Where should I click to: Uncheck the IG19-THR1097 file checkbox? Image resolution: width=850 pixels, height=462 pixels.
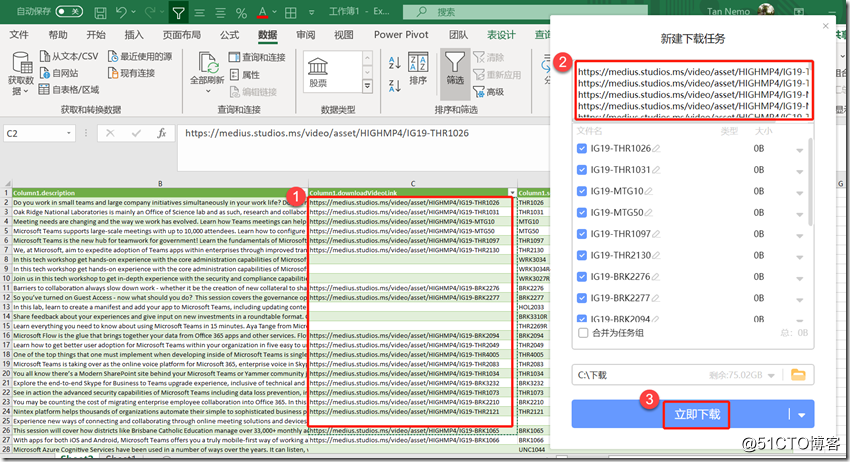coord(582,234)
